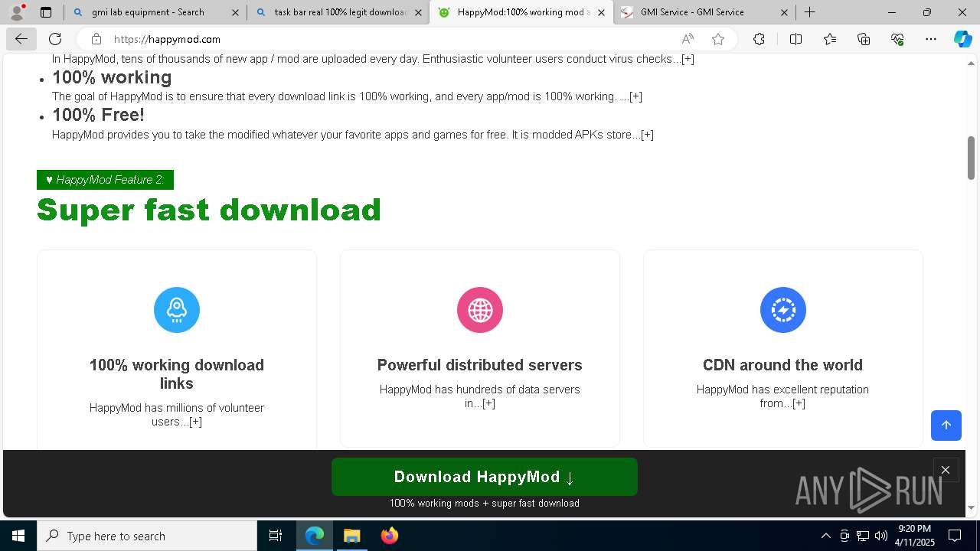Open the Windows Start menu
The height and width of the screenshot is (551, 980).
tap(18, 536)
